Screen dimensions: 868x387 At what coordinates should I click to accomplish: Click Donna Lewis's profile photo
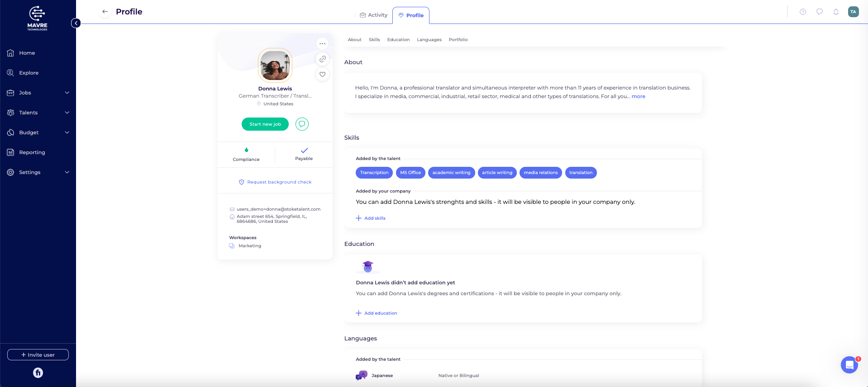[275, 66]
